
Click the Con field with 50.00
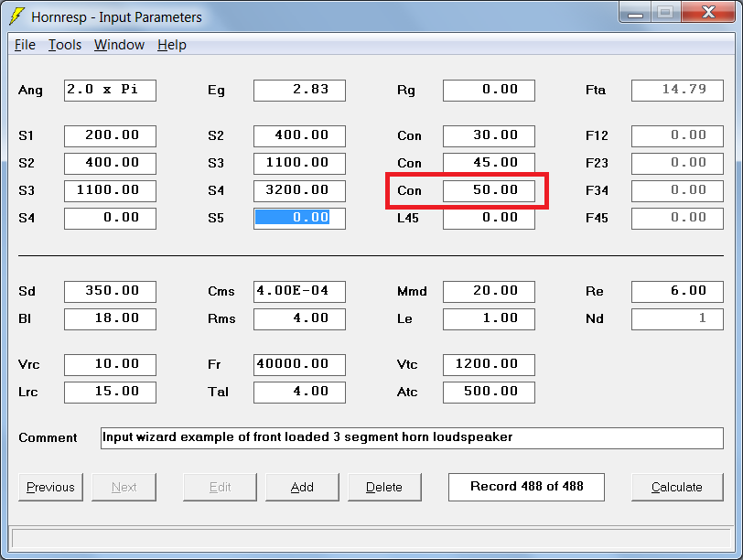point(489,191)
